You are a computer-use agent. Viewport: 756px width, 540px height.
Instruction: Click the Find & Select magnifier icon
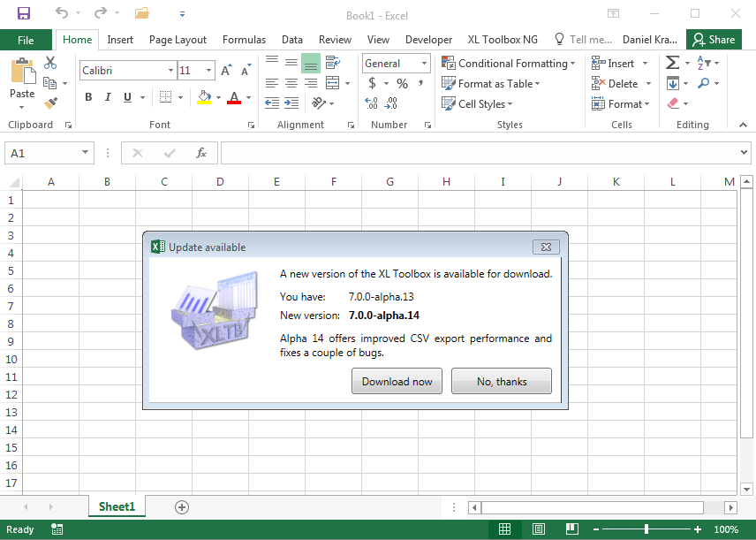click(x=703, y=83)
